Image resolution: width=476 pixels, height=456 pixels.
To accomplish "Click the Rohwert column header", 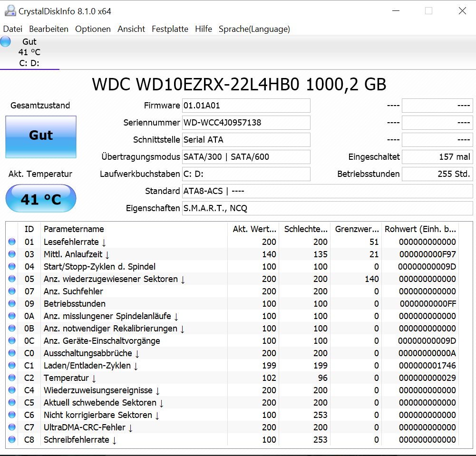I will 420,229.
